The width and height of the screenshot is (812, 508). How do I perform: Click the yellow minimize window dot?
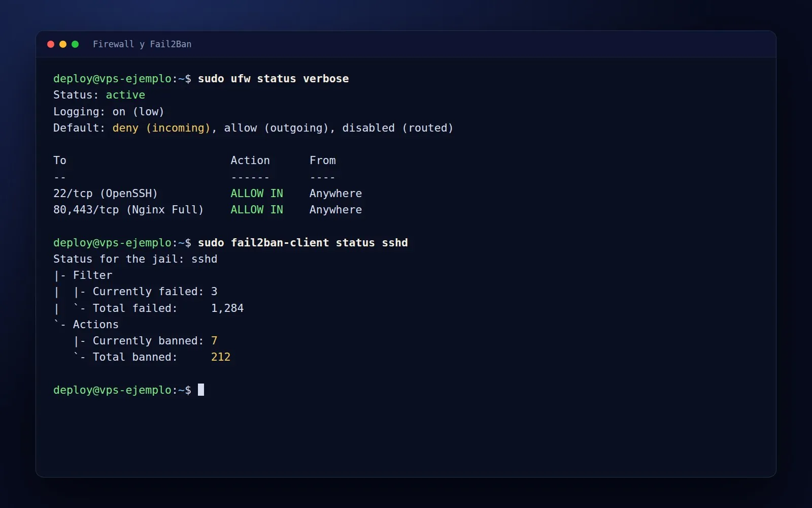coord(63,44)
